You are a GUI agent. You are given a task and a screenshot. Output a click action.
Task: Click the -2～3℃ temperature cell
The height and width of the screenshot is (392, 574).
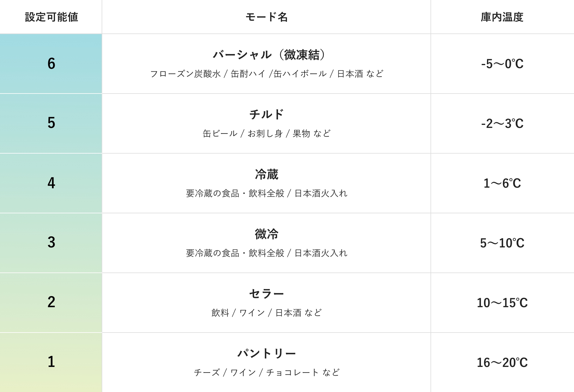coord(502,124)
